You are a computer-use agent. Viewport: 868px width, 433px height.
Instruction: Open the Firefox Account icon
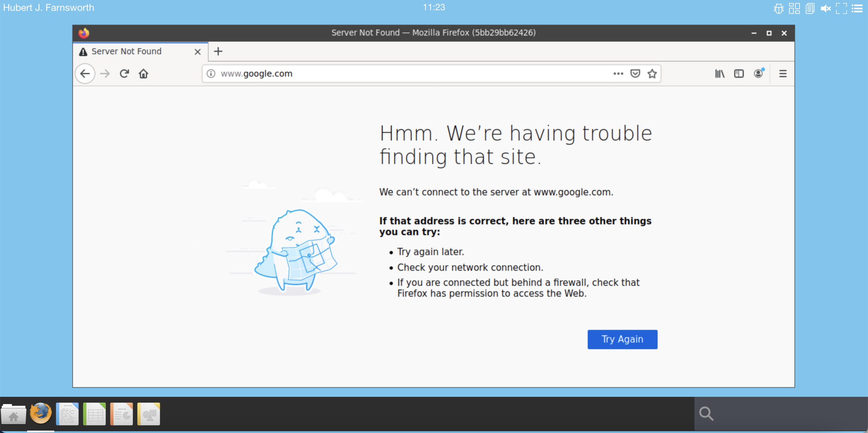759,73
